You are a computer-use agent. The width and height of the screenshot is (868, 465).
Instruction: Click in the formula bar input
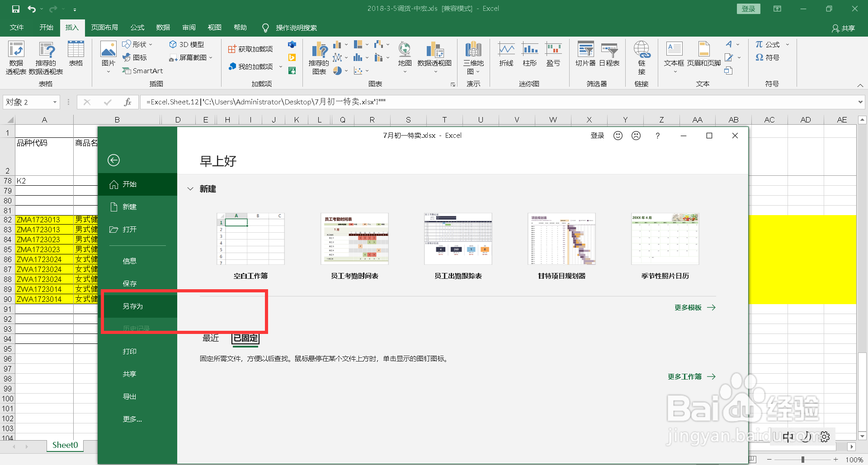(497, 102)
